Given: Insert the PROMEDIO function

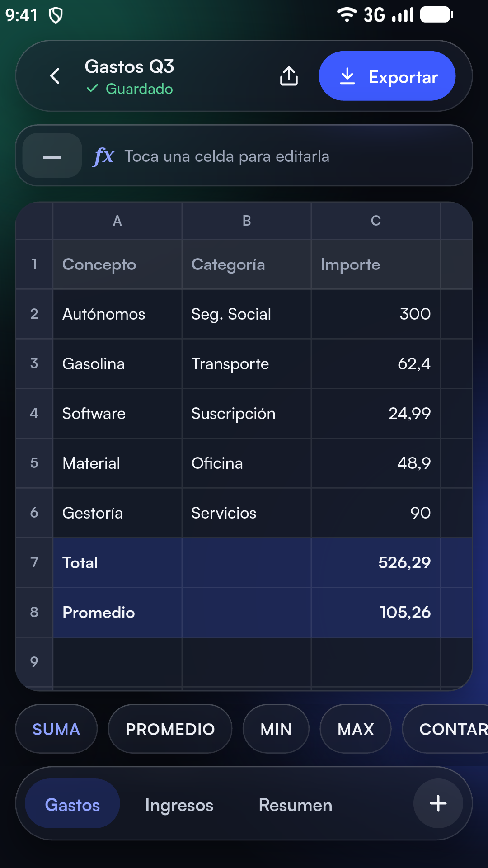Looking at the screenshot, I should click(x=170, y=729).
